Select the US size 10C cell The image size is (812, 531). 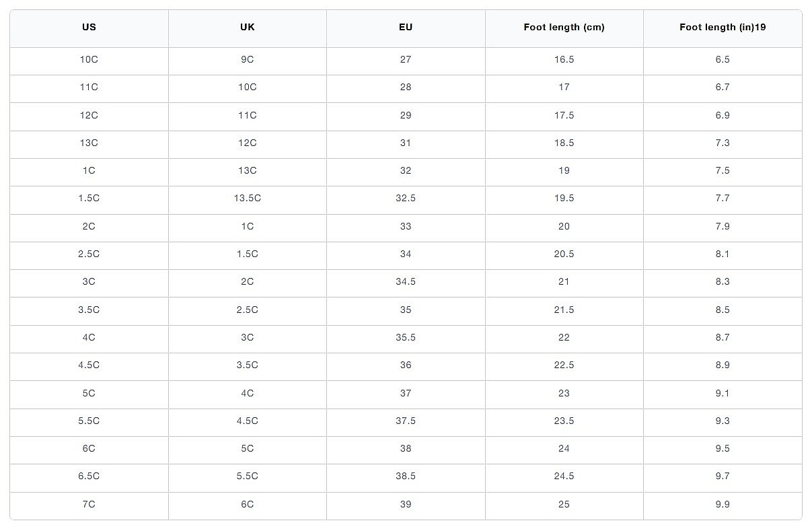click(x=89, y=59)
